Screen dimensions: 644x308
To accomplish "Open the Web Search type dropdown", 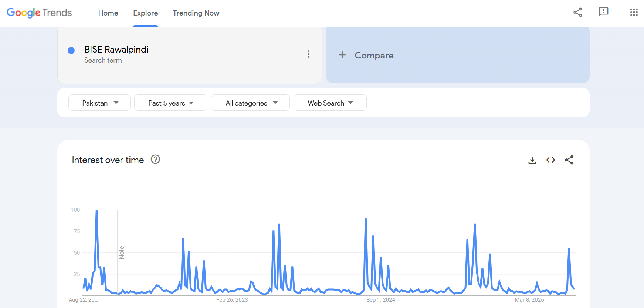I will pyautogui.click(x=330, y=103).
